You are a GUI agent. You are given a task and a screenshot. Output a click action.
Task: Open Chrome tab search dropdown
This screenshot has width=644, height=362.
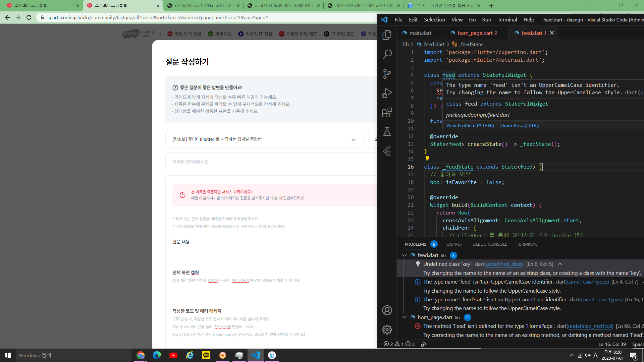[x=590, y=5]
